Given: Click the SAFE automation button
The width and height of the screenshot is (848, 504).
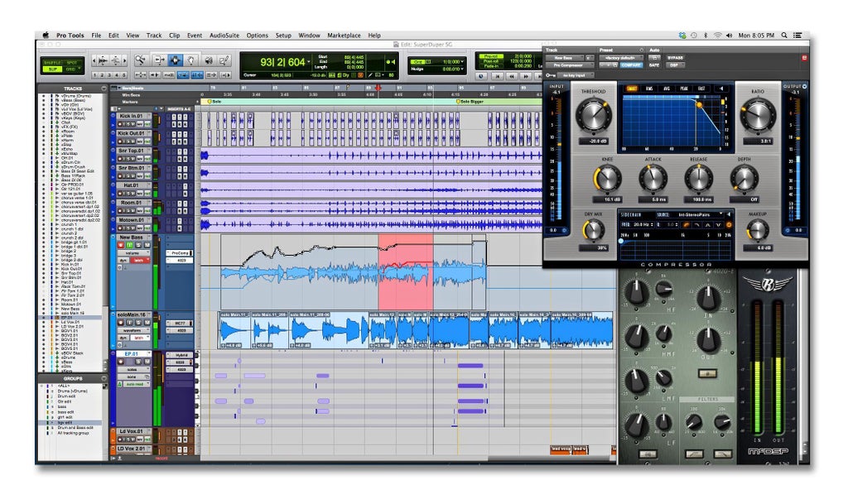Looking at the screenshot, I should 654,65.
